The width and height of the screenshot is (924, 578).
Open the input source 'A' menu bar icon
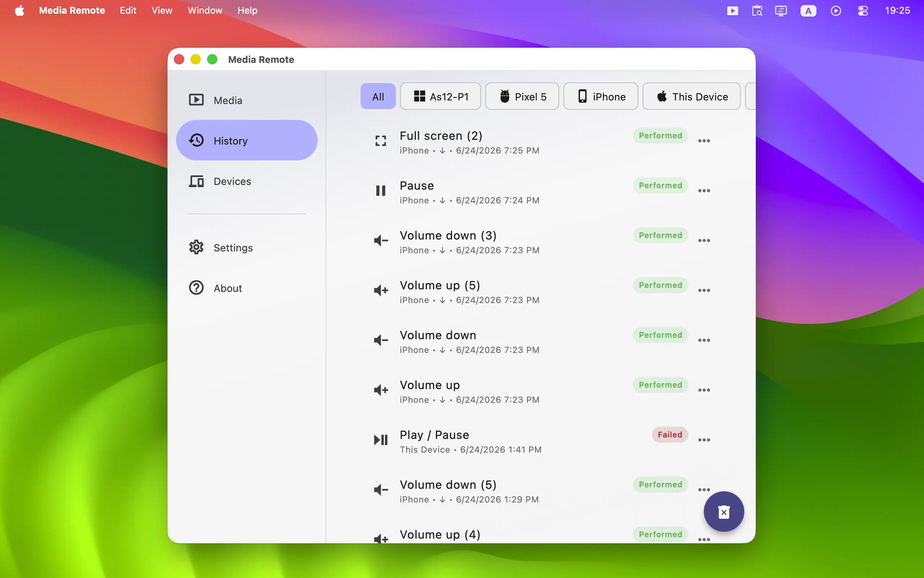808,11
